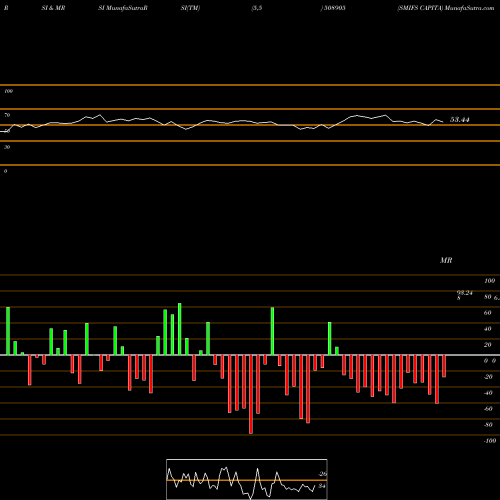This screenshot has height=500, width=500.
Task: Click the MR axis label -40
Action: point(488,393)
